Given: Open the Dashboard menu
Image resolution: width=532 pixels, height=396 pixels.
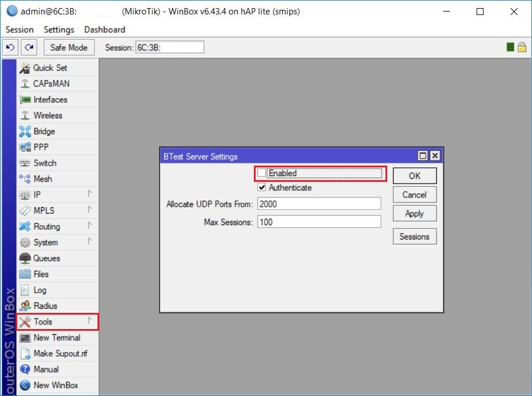Looking at the screenshot, I should point(104,30).
